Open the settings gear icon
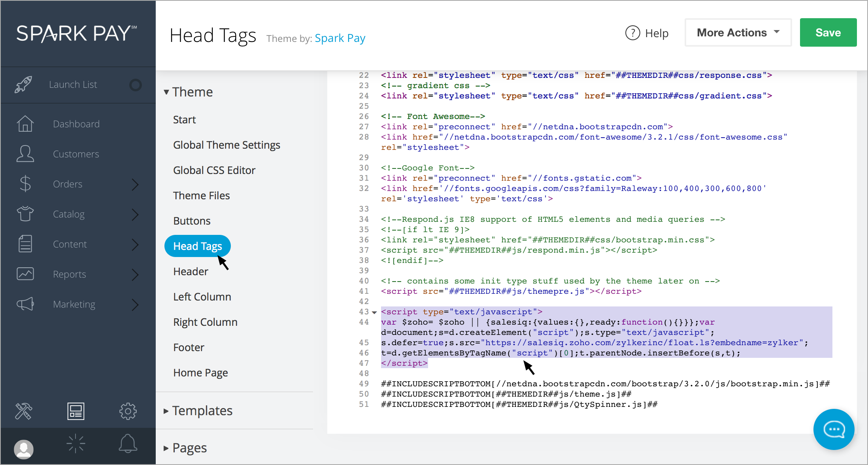868x465 pixels. tap(128, 411)
